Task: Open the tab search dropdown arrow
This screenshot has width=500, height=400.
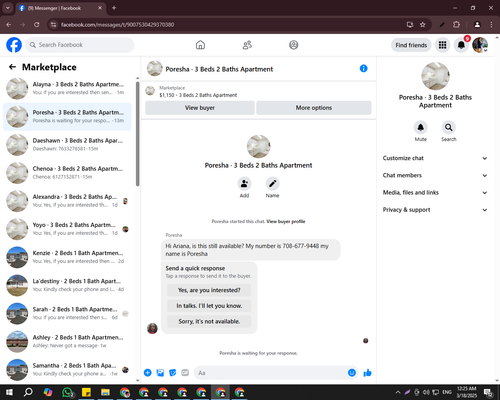Action: click(x=7, y=8)
